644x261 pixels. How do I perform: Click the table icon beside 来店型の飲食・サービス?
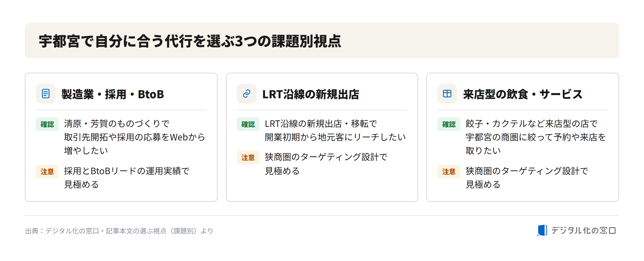[x=447, y=94]
